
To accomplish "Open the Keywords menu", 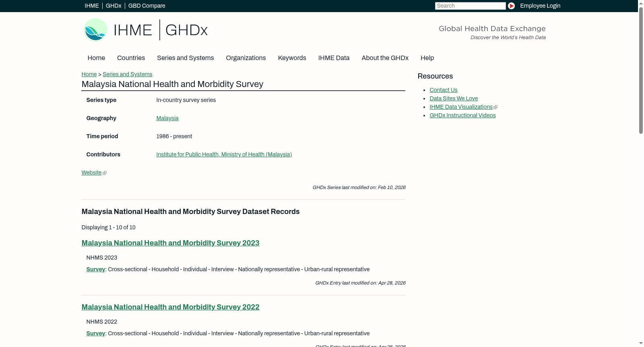I will click(292, 58).
